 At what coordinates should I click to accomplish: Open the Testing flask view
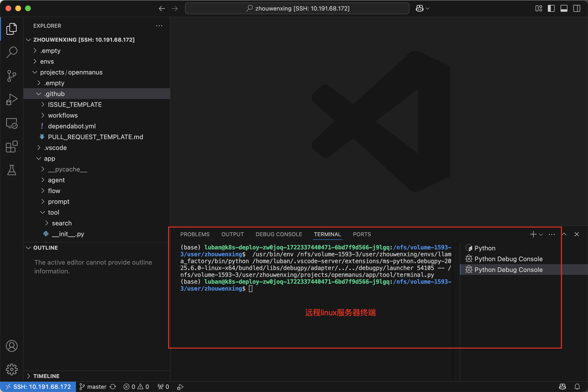tap(12, 170)
